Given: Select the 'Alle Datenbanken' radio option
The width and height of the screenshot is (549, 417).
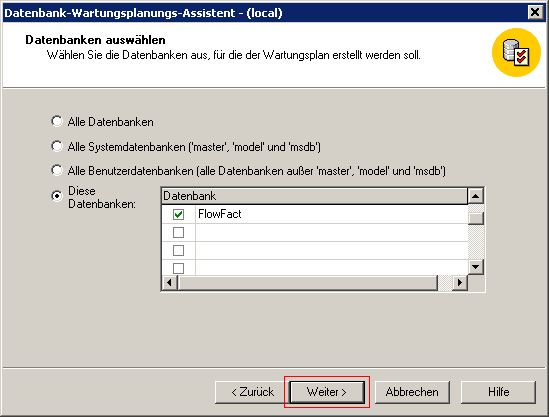Looking at the screenshot, I should pyautogui.click(x=57, y=121).
